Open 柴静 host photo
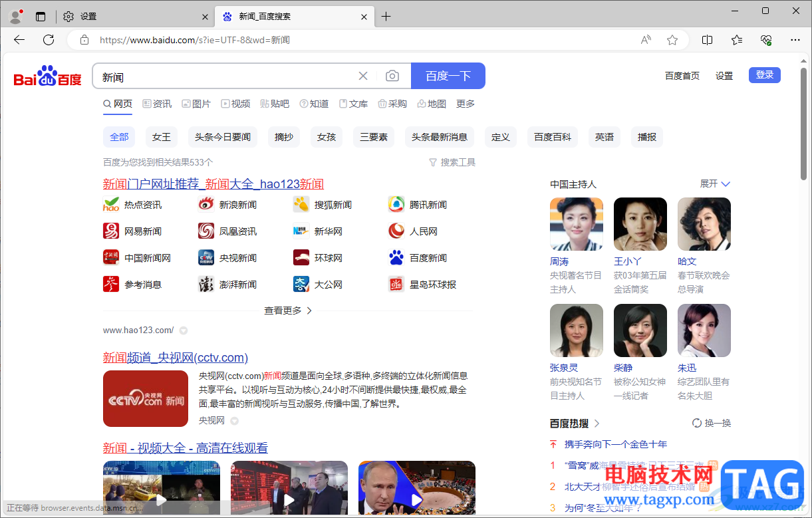Image resolution: width=812 pixels, height=518 pixels. tap(640, 330)
